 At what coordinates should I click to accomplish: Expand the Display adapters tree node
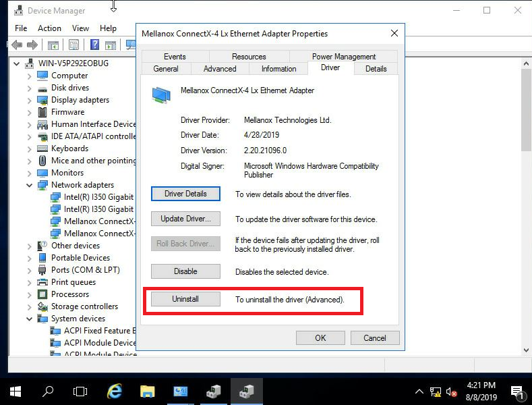[30, 101]
